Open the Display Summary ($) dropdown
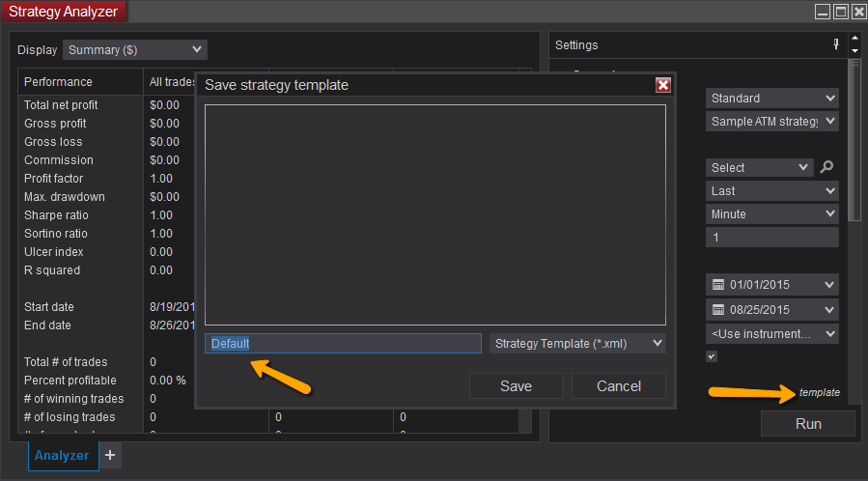 135,49
